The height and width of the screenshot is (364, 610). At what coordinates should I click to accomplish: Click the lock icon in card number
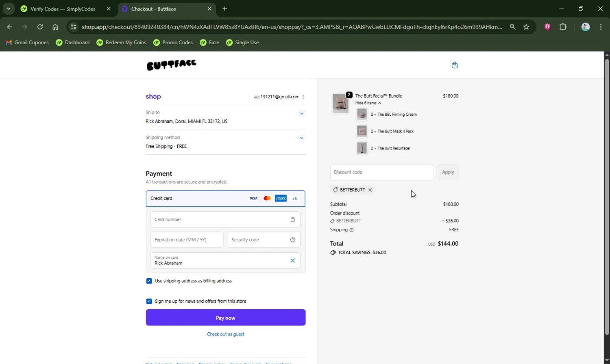point(293,219)
